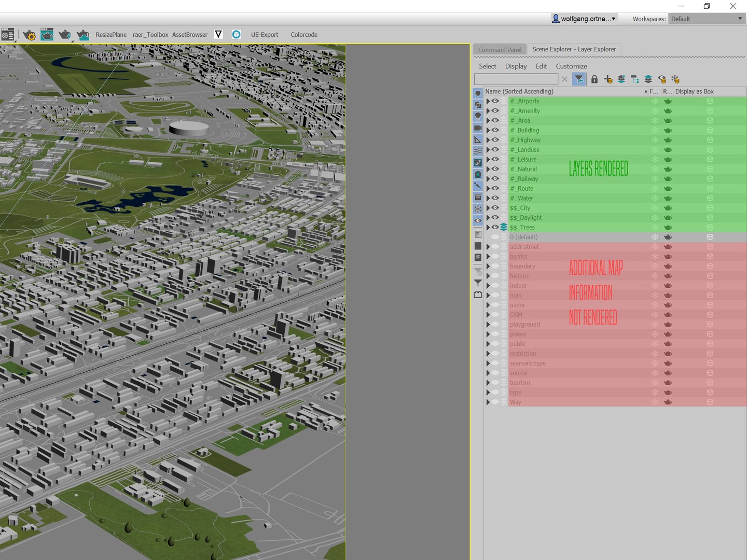Toggle freeze snowflake on #_Amenity row
Viewport: 747px width, 560px height.
(x=655, y=111)
